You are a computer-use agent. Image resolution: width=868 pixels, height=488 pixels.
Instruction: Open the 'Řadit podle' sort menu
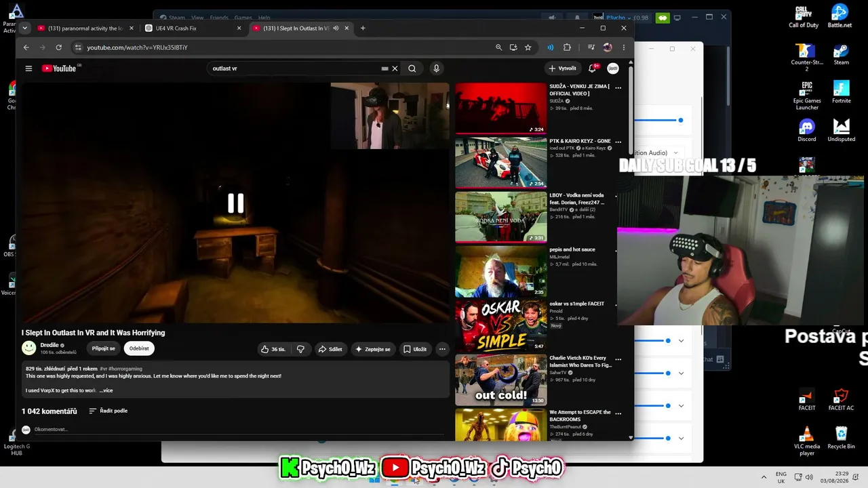(108, 411)
